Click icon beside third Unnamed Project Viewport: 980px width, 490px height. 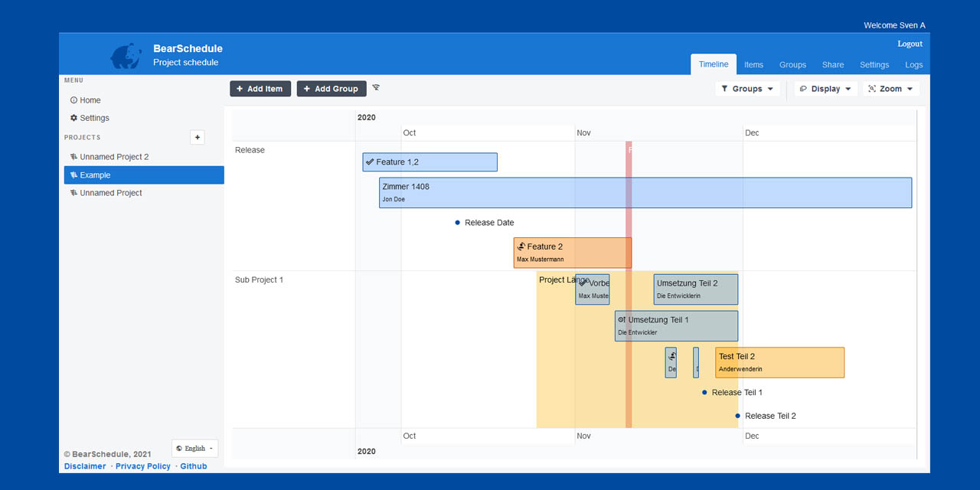click(x=73, y=193)
